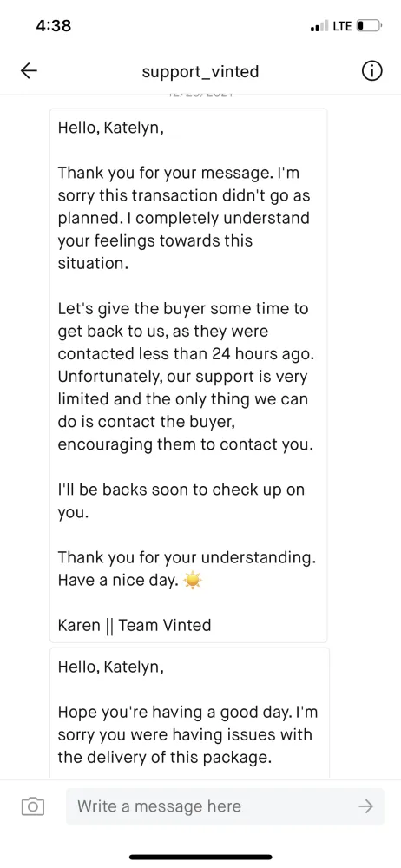401x868 pixels.
Task: Select the 'Karen || Team Vinted' signature
Action: (135, 626)
